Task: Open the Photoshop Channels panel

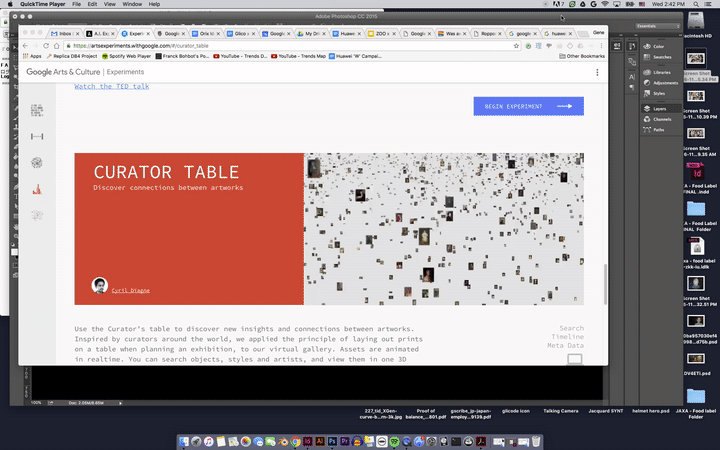Action: tap(660, 119)
